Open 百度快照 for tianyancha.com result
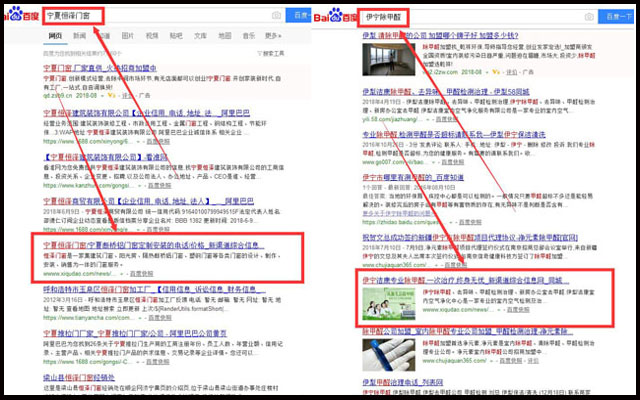The height and width of the screenshot is (400, 640). [x=160, y=318]
